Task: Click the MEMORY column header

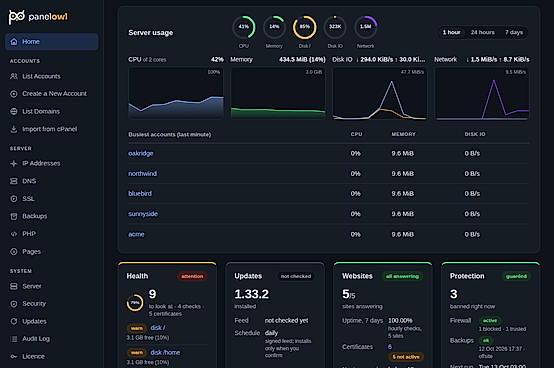Action: pyautogui.click(x=403, y=134)
